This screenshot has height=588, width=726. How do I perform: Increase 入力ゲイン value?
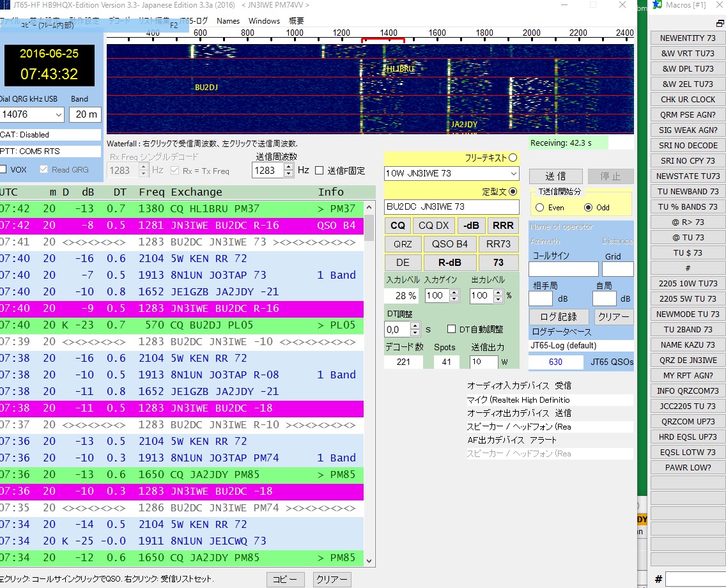click(454, 292)
